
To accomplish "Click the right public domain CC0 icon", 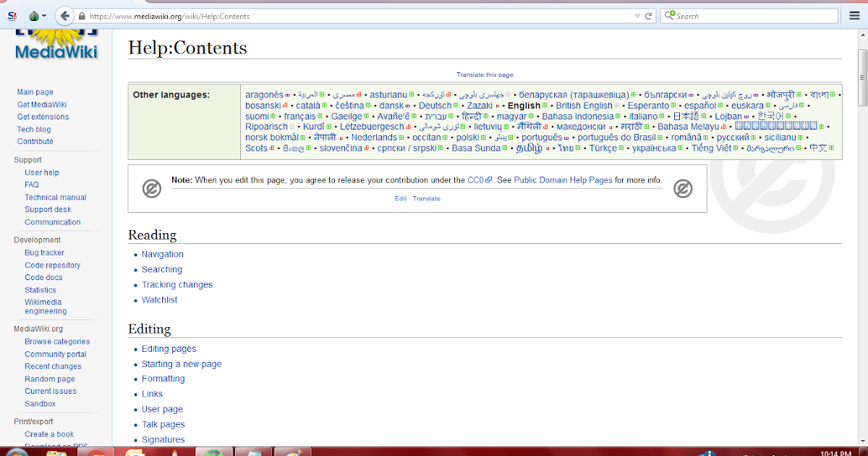I will (x=683, y=189).
